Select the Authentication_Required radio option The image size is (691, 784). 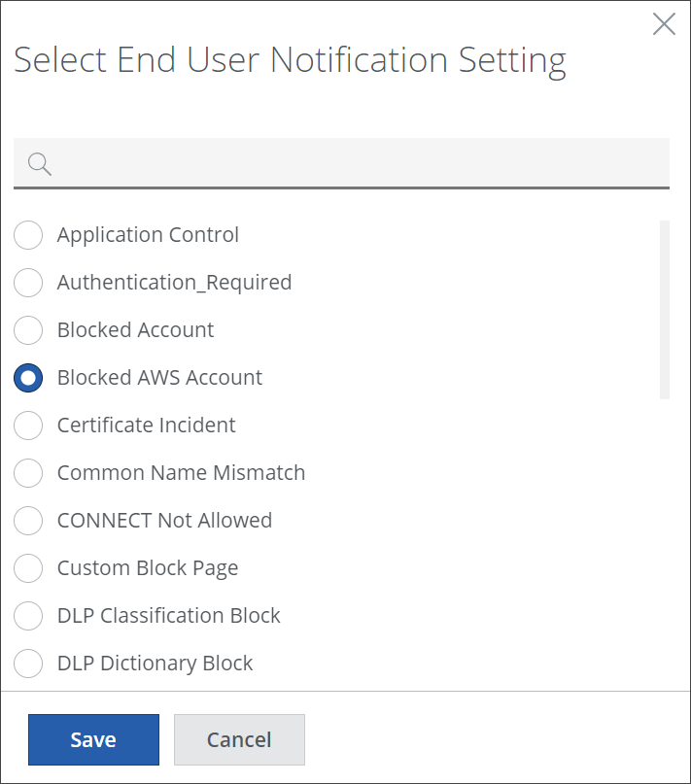pos(28,283)
